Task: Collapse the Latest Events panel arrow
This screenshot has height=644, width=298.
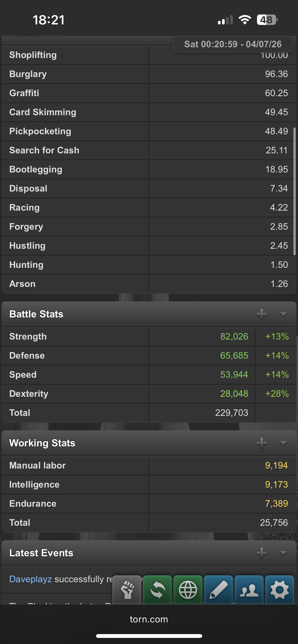Action: (283, 553)
